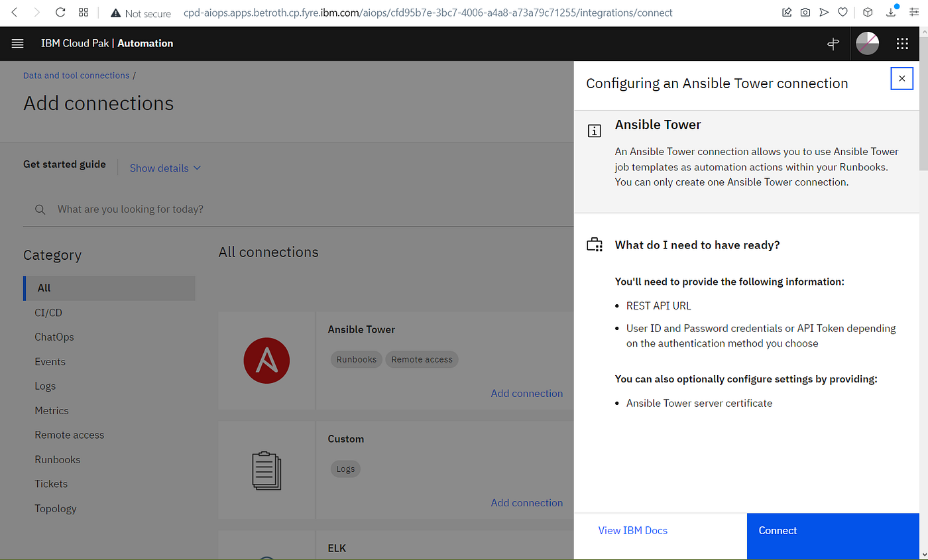Click the Remote access tag on Ansible Tower card

[x=422, y=359]
